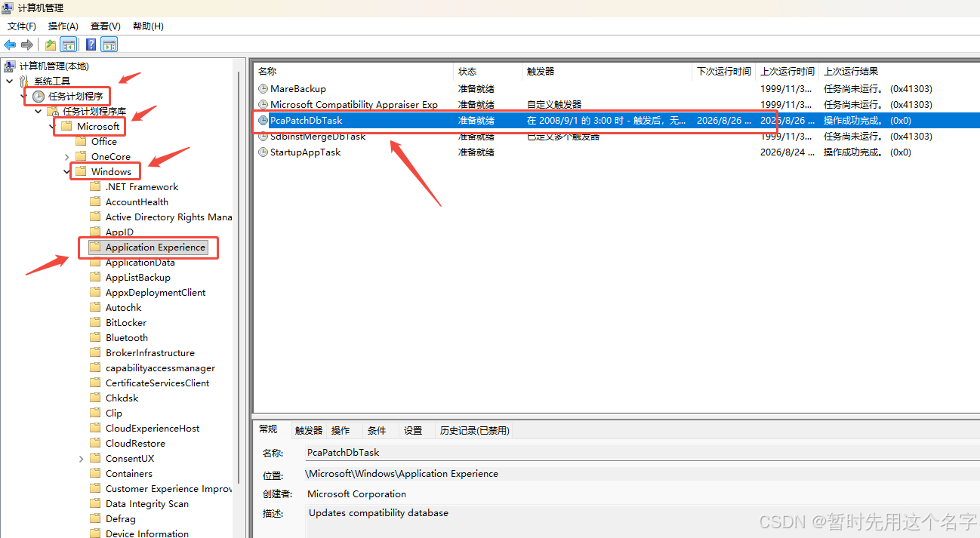Click the tree pane vertical scrollbar
Screen dimensions: 980x538
(x=239, y=279)
